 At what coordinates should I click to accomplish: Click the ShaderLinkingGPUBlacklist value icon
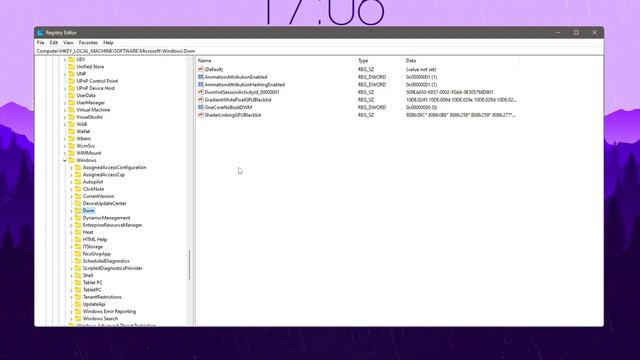(200, 115)
